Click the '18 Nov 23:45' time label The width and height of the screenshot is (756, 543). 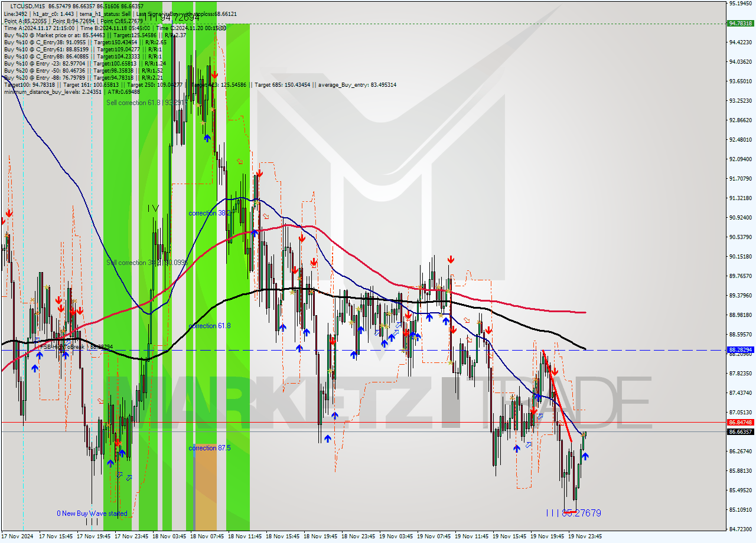[358, 537]
